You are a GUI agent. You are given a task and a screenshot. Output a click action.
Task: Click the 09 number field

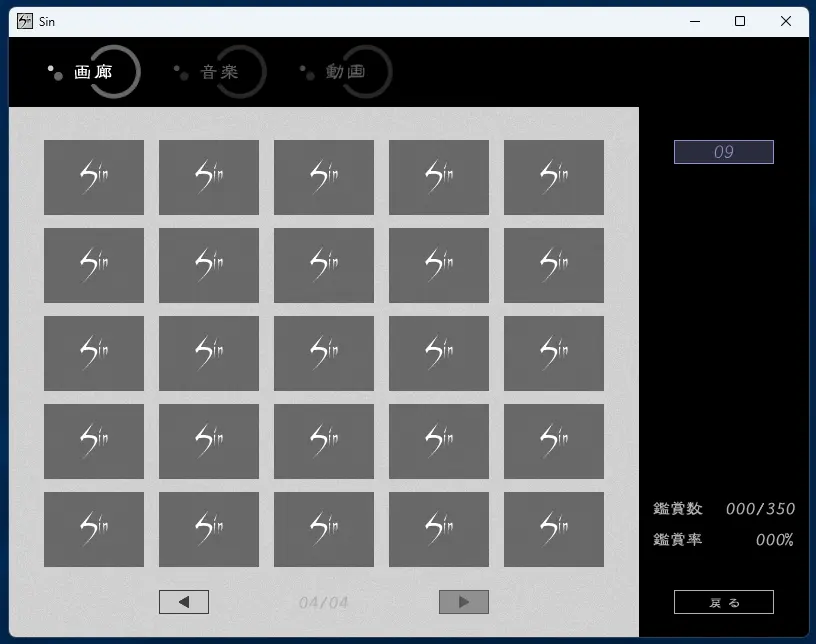tap(723, 152)
